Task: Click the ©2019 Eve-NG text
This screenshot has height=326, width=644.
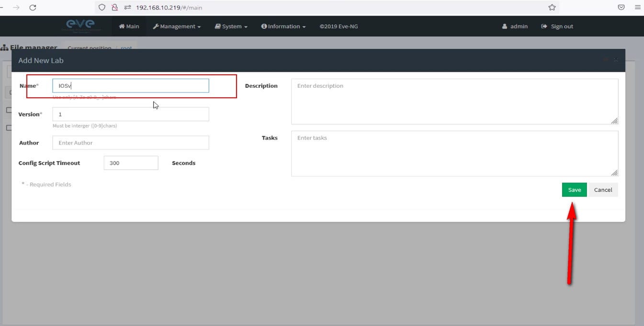Action: pos(339,26)
